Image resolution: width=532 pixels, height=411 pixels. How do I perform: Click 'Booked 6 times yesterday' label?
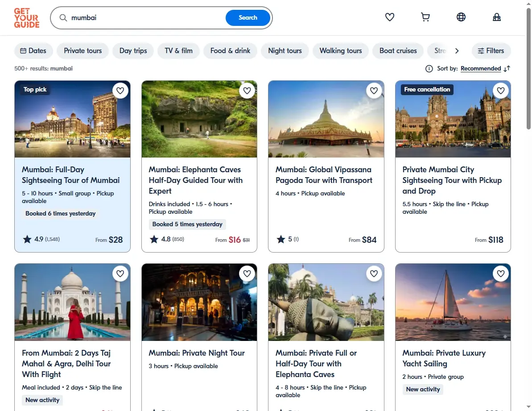[x=60, y=213]
